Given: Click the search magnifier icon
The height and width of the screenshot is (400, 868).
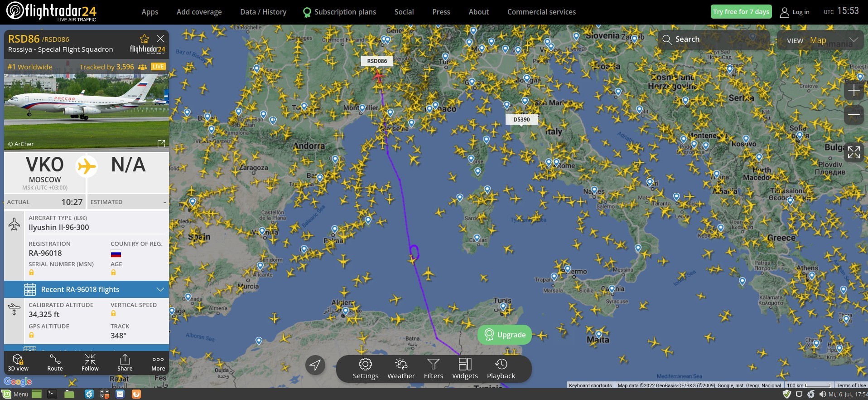Looking at the screenshot, I should tap(667, 39).
